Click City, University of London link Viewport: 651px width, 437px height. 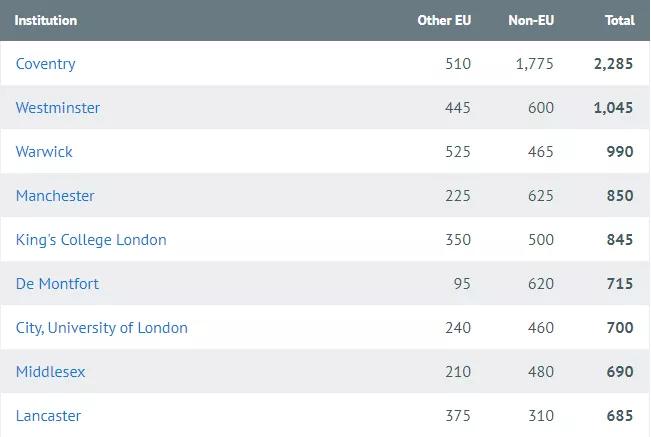point(102,328)
